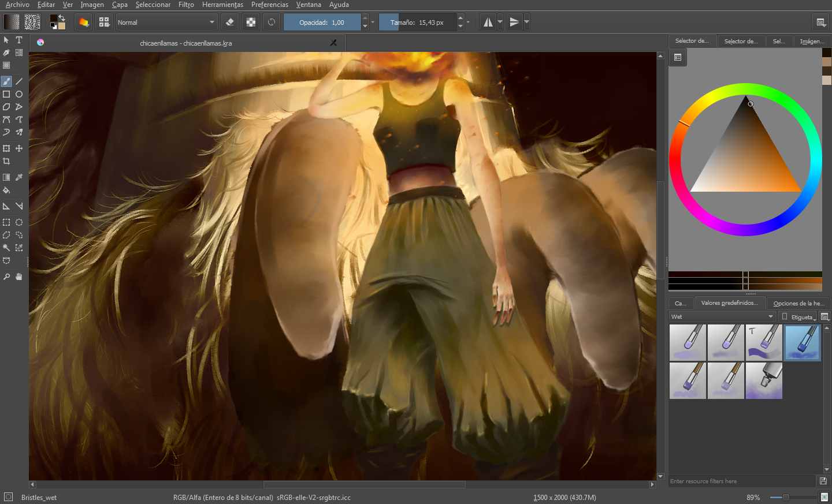The width and height of the screenshot is (832, 504).
Task: Choose the Crop tool
Action: click(6, 161)
